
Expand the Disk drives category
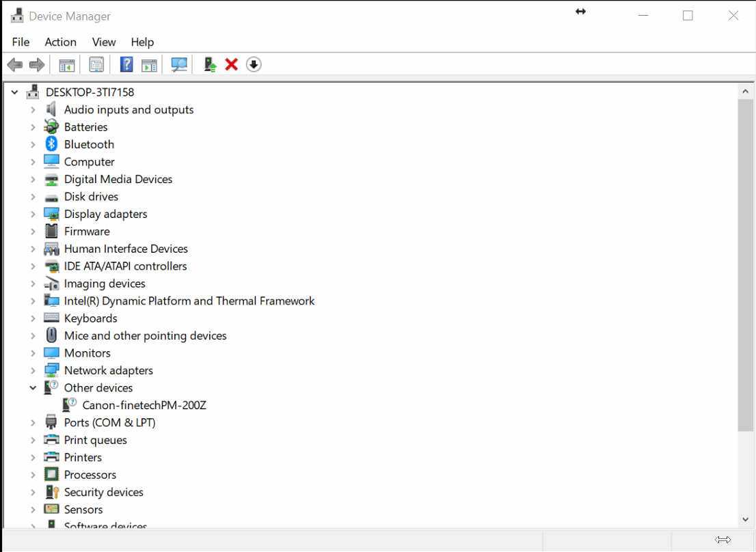[x=33, y=197]
